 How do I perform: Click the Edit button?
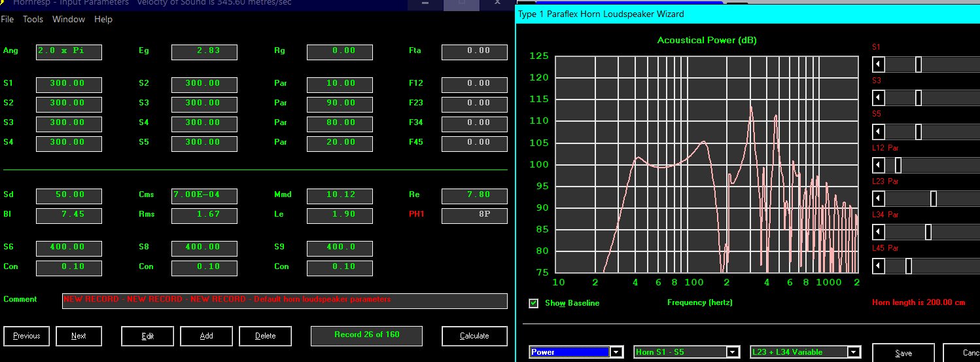point(148,336)
